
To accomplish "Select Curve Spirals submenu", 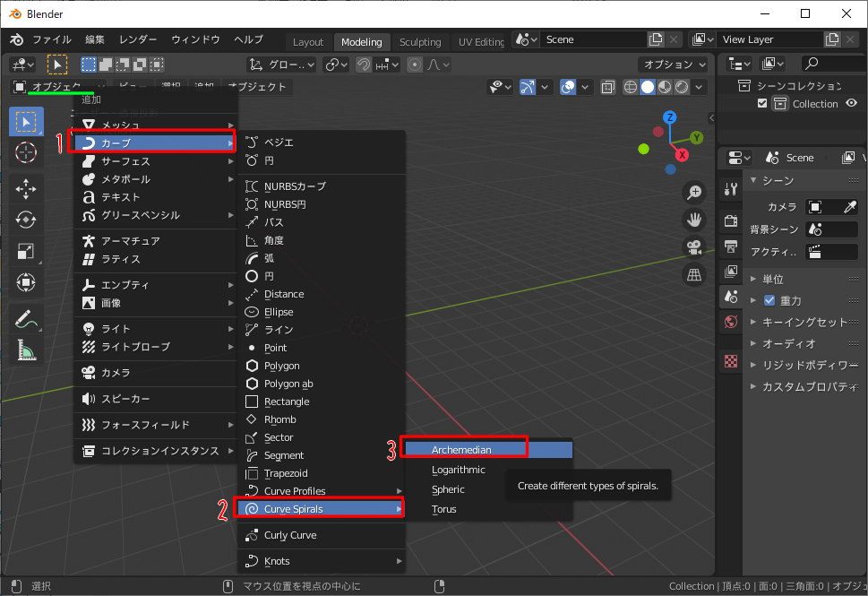I will coord(321,508).
